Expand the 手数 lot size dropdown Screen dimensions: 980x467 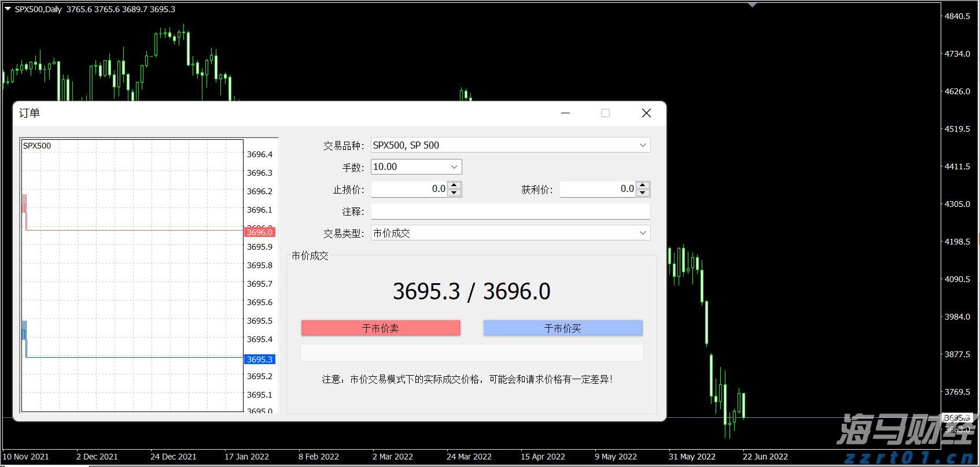454,167
